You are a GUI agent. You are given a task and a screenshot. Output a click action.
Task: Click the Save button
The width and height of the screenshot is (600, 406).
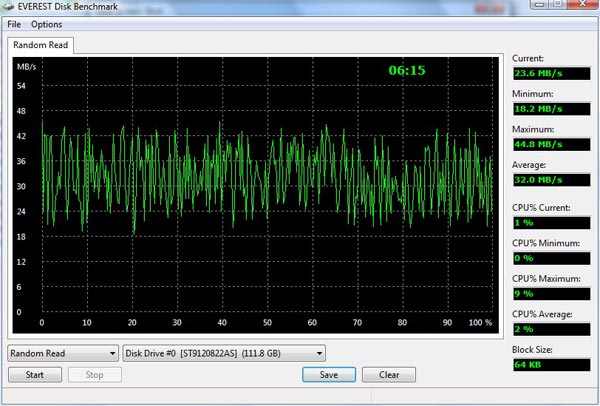(329, 375)
